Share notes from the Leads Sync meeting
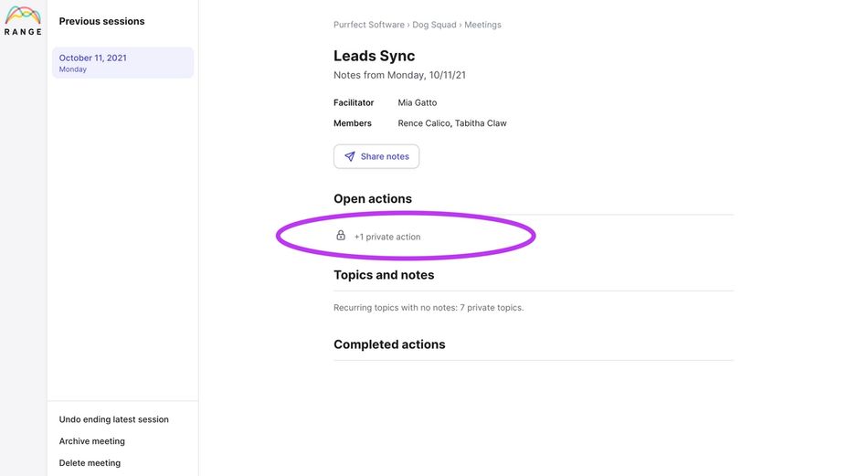Screen dimensions: 868x476 376,156
